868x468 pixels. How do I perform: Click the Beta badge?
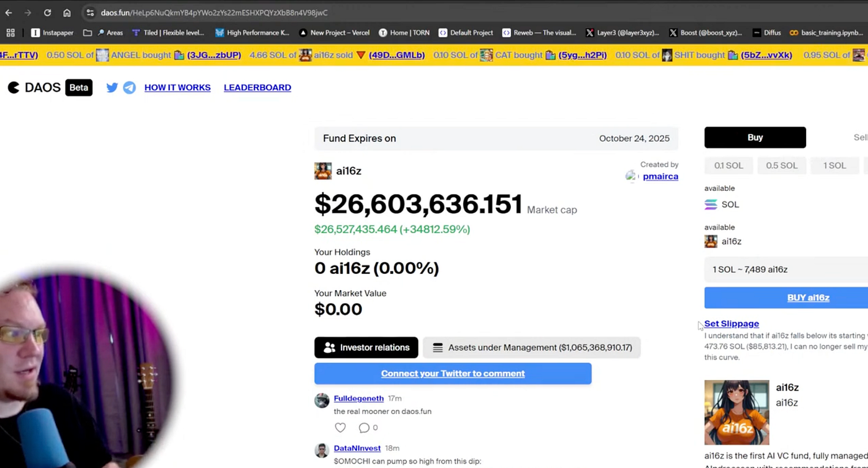[x=79, y=87]
